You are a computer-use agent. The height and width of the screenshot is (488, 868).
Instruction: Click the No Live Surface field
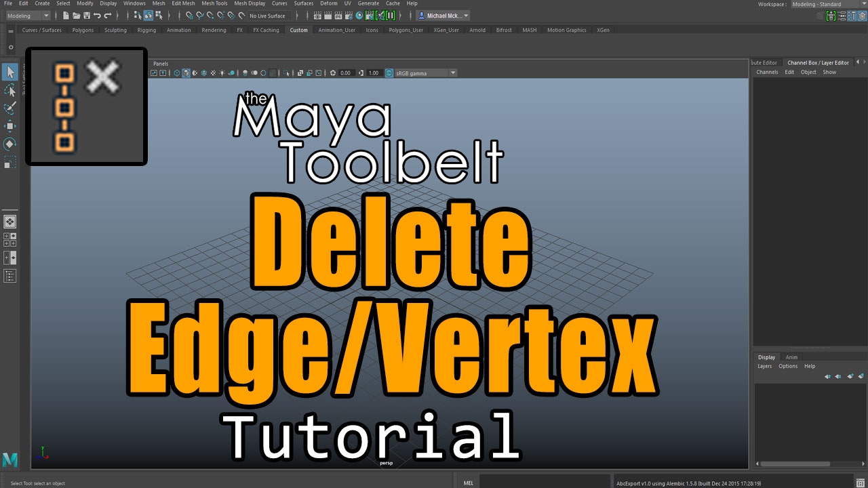coord(269,16)
